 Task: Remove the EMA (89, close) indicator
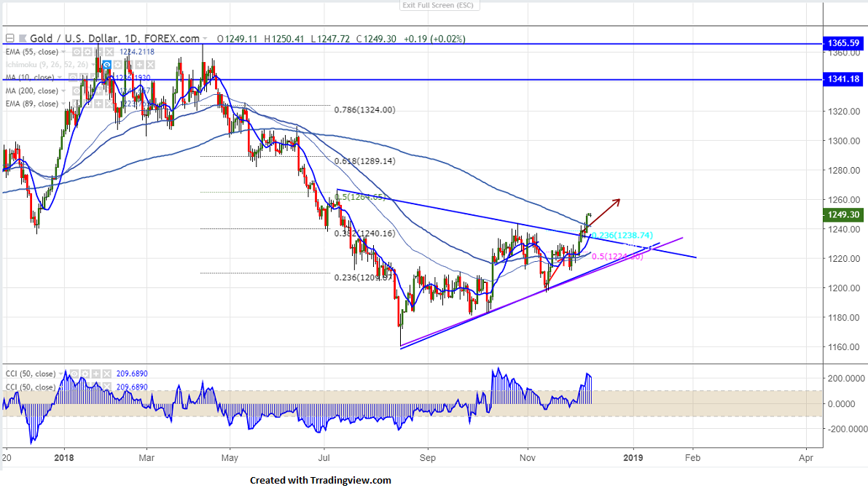click(109, 104)
